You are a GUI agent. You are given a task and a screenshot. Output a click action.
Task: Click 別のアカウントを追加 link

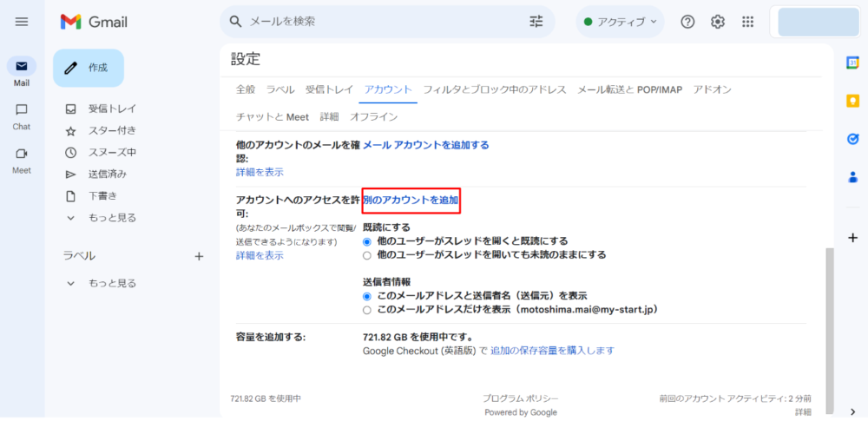pyautogui.click(x=411, y=200)
